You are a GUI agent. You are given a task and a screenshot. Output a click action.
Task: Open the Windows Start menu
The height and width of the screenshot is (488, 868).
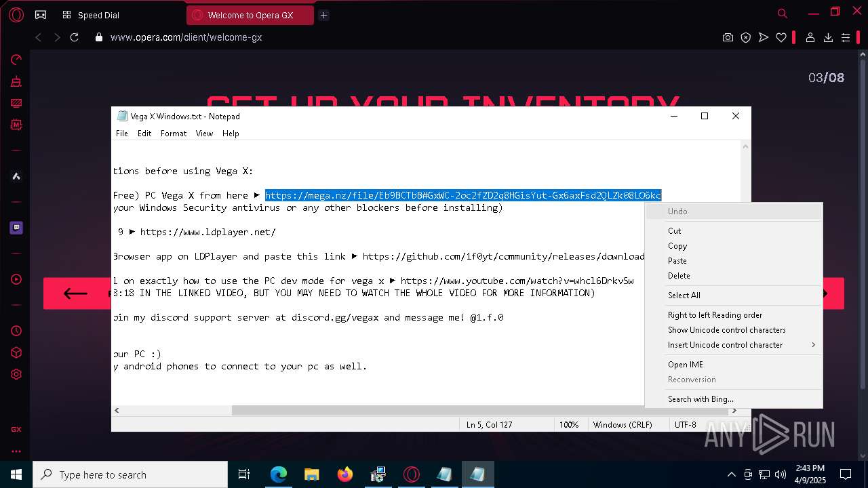(x=16, y=474)
